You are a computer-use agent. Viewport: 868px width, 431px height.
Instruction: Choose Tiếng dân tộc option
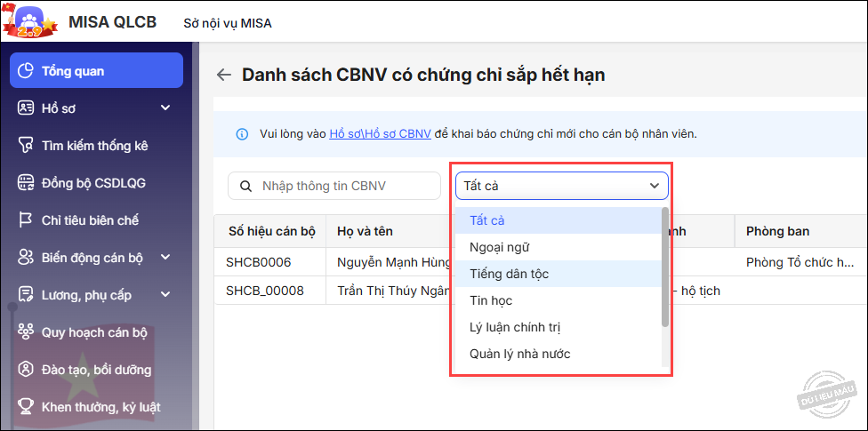[x=509, y=274]
